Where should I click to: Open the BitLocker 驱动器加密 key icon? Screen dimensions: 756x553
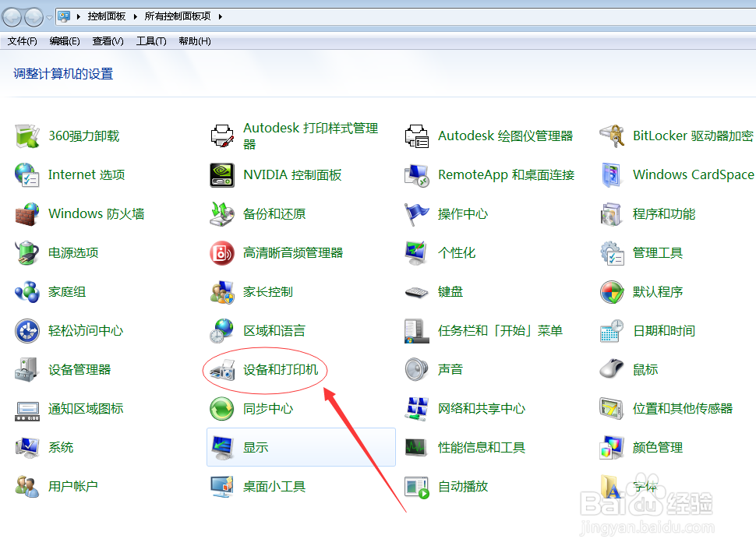[613, 136]
